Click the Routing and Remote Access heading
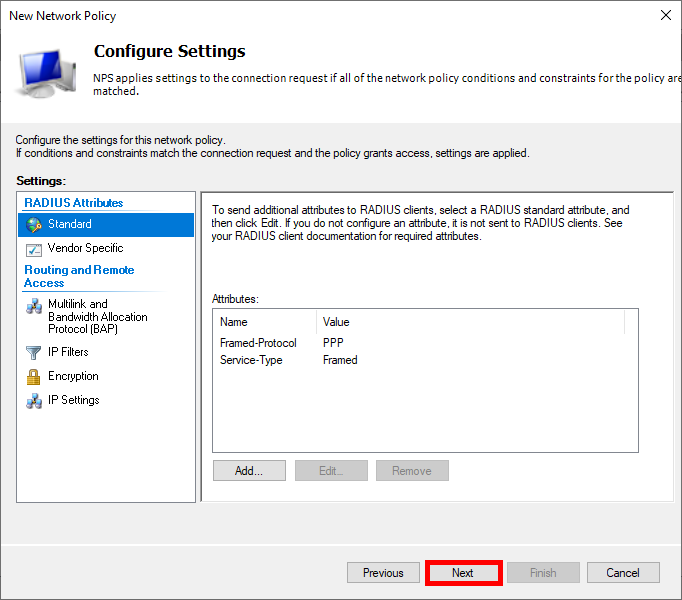Screen dimensions: 682x600 pyautogui.click(x=79, y=276)
